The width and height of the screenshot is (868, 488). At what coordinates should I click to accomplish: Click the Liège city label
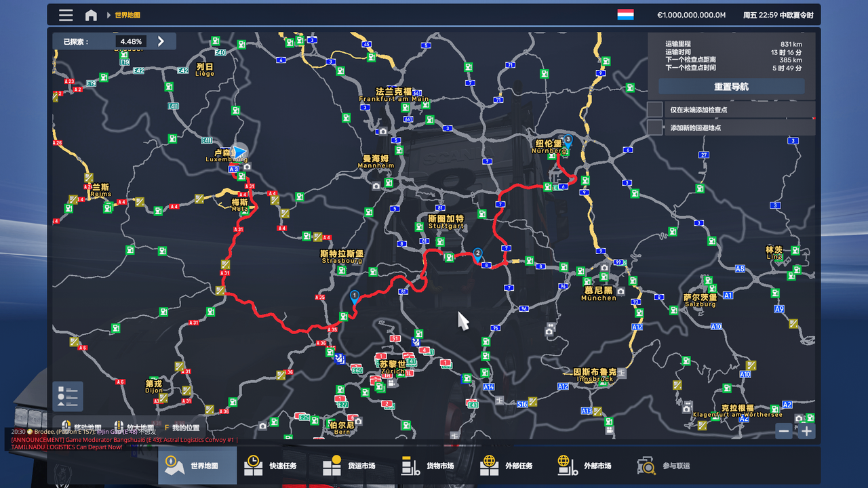point(205,70)
